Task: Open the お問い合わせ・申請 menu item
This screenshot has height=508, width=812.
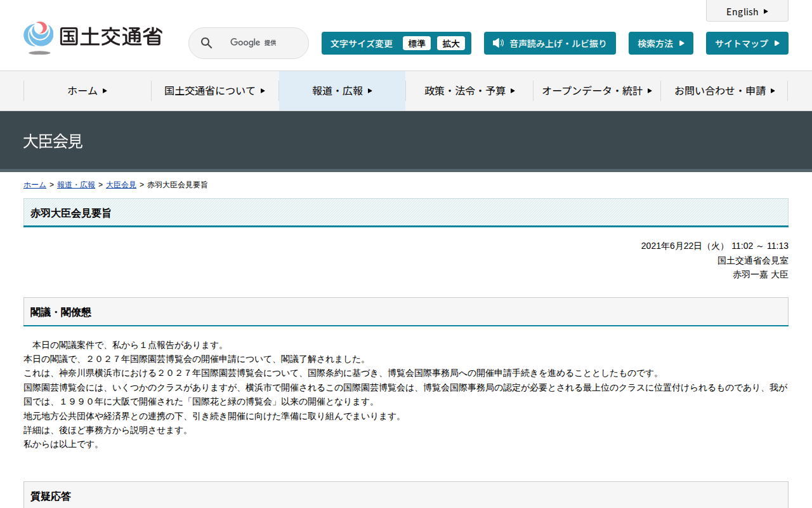Action: (x=724, y=91)
